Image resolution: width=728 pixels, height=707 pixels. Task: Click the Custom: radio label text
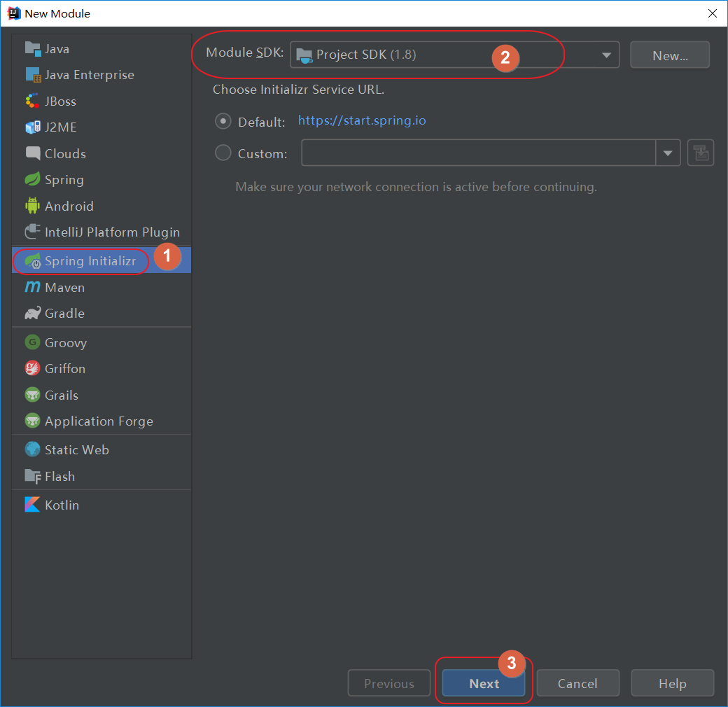point(262,154)
